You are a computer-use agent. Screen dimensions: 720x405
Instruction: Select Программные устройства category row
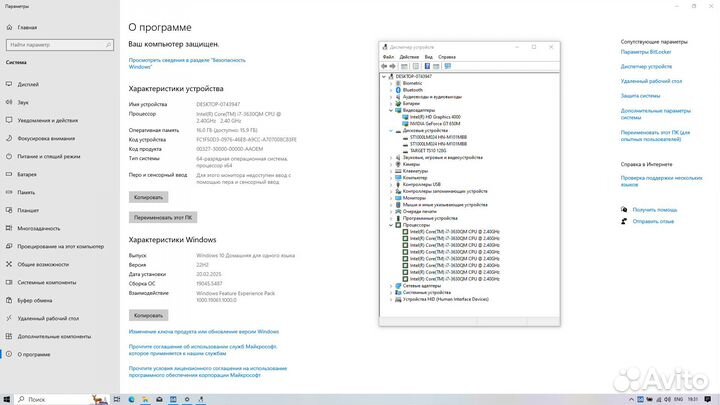coord(430,219)
